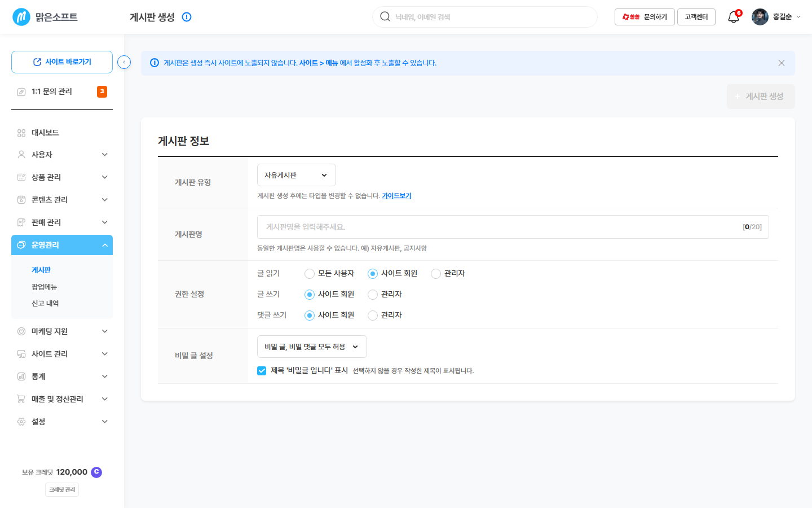Viewport: 812px width, 508px height.
Task: Select 사이트 회원 for 글 읽기
Action: click(372, 274)
